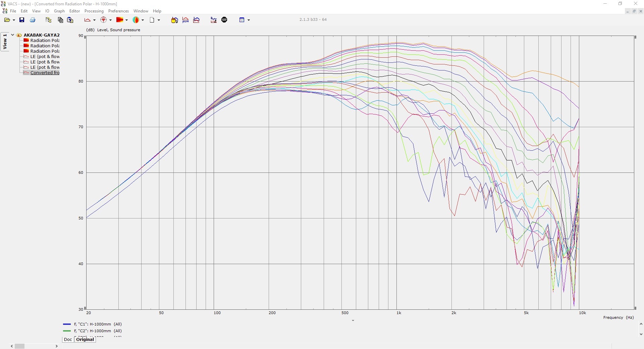Screen dimensions: 644x349
Task: Select the third Radiation Polar tree item
Action: [45, 51]
